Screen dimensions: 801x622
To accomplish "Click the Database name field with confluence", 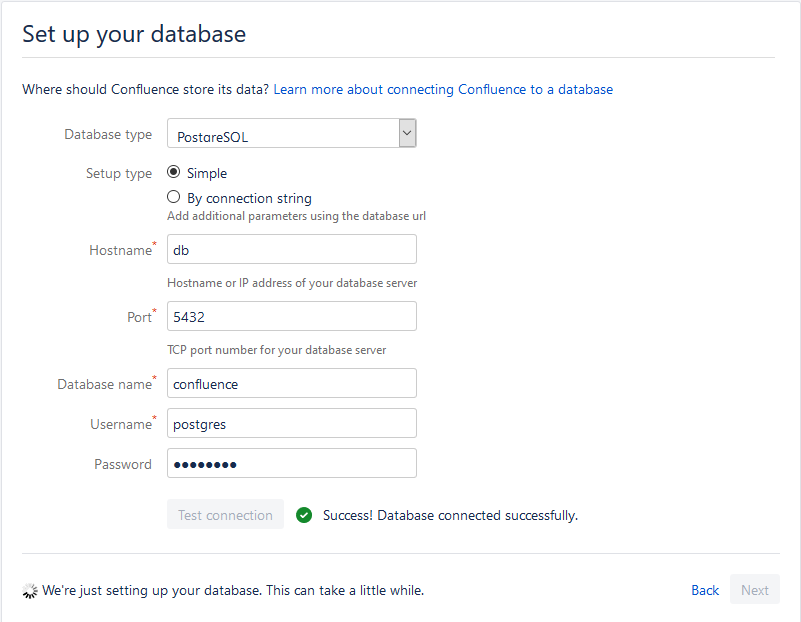I will coord(291,383).
